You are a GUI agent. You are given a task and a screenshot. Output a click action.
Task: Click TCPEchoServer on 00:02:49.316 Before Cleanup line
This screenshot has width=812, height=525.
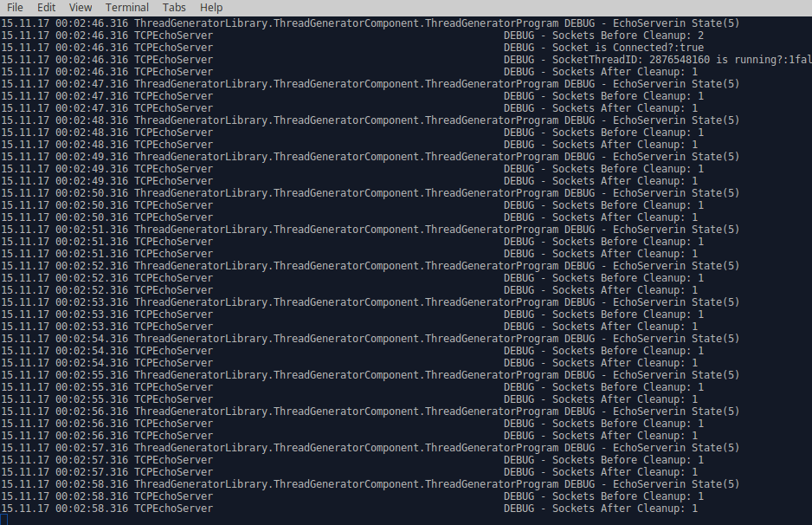(x=173, y=169)
